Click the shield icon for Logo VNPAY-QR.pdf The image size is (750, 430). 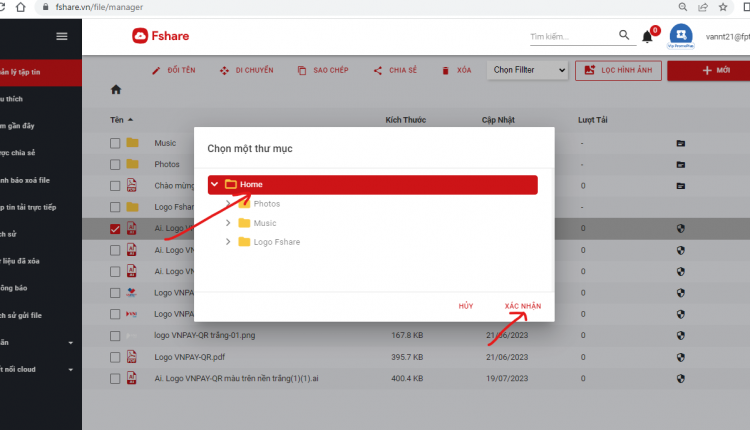(681, 357)
